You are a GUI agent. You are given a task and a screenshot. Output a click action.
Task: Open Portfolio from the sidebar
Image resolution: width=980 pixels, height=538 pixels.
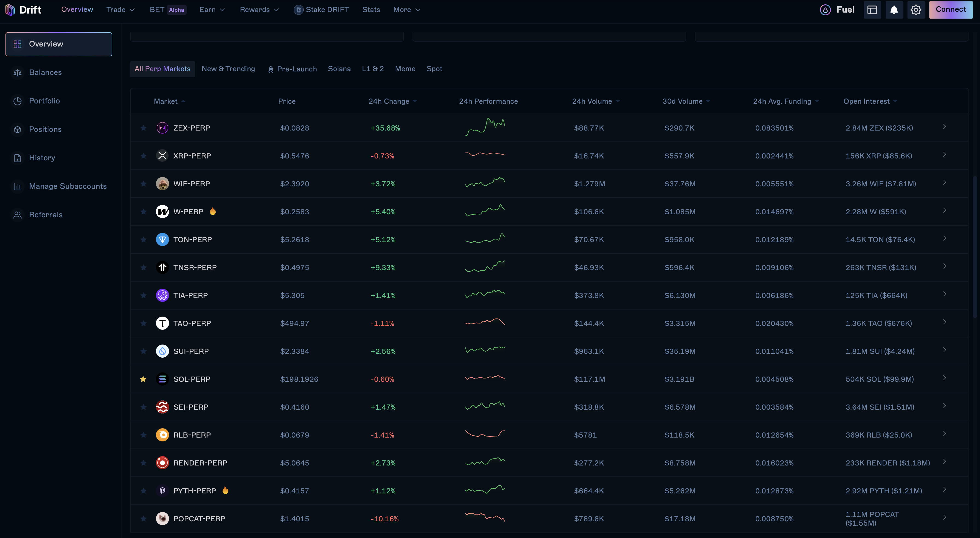point(45,101)
